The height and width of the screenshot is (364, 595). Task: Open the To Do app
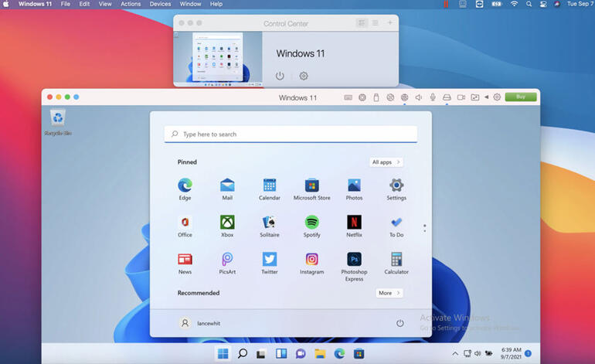click(x=396, y=226)
